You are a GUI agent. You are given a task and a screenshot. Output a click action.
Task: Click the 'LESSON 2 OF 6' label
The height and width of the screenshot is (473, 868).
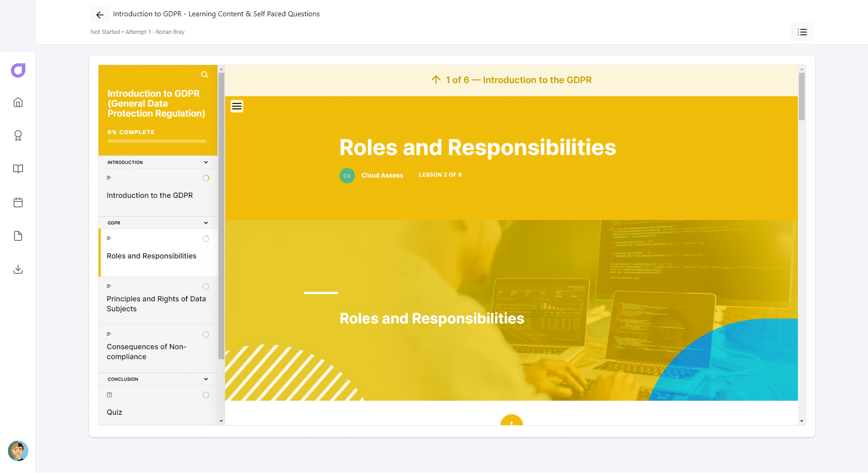(440, 175)
